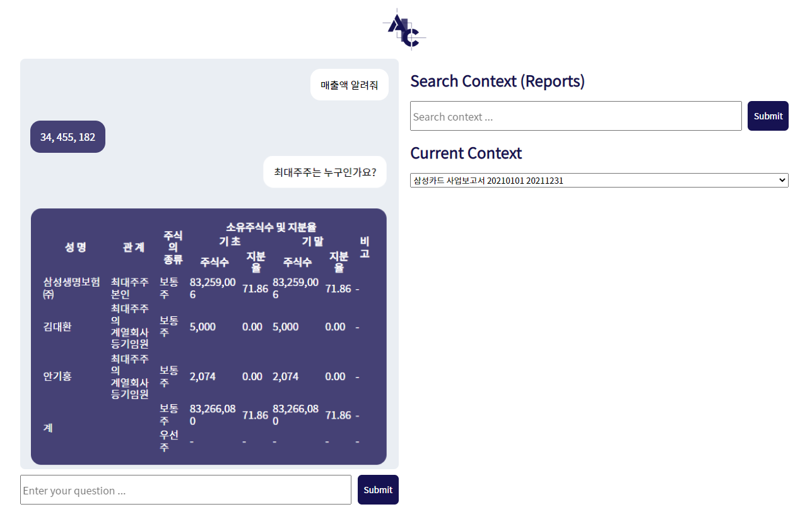
Task: Click the '안기홍' row name
Action: pyautogui.click(x=57, y=376)
